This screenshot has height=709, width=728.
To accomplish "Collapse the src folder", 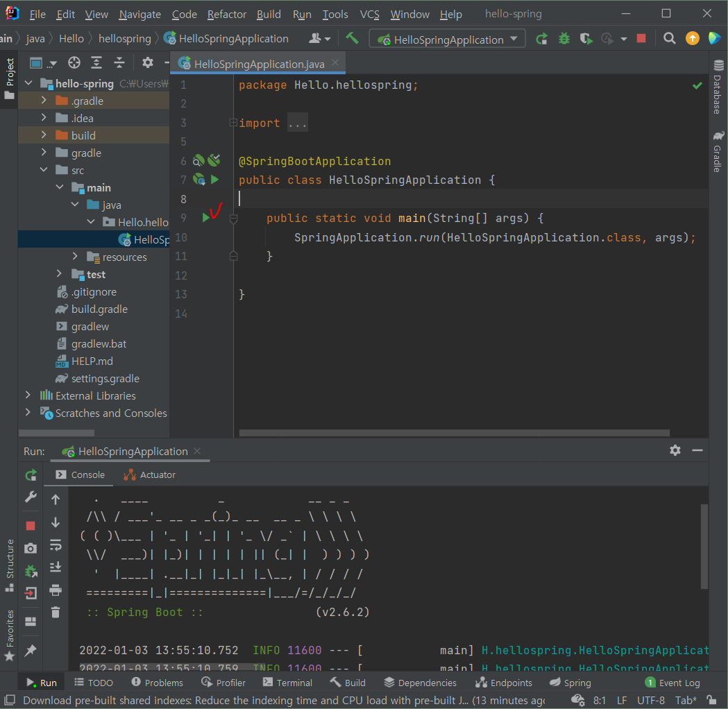I will [44, 170].
